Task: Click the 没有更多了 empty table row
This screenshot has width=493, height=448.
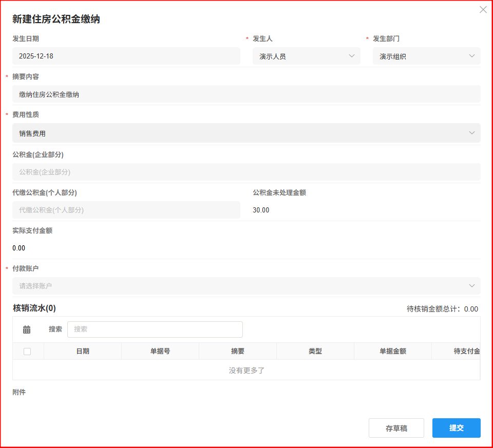Action: pyautogui.click(x=246, y=369)
